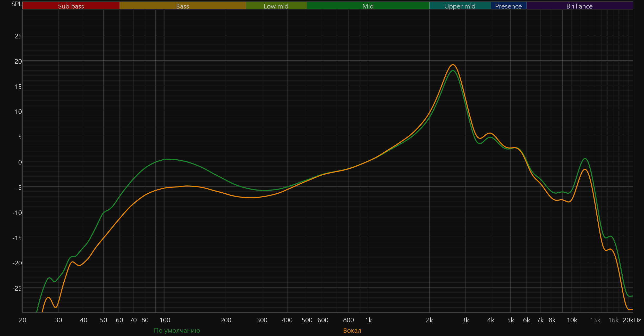Screen dimensions: 644x336
Task: Click the 20kHz label on frequency axis
Action: [632, 320]
